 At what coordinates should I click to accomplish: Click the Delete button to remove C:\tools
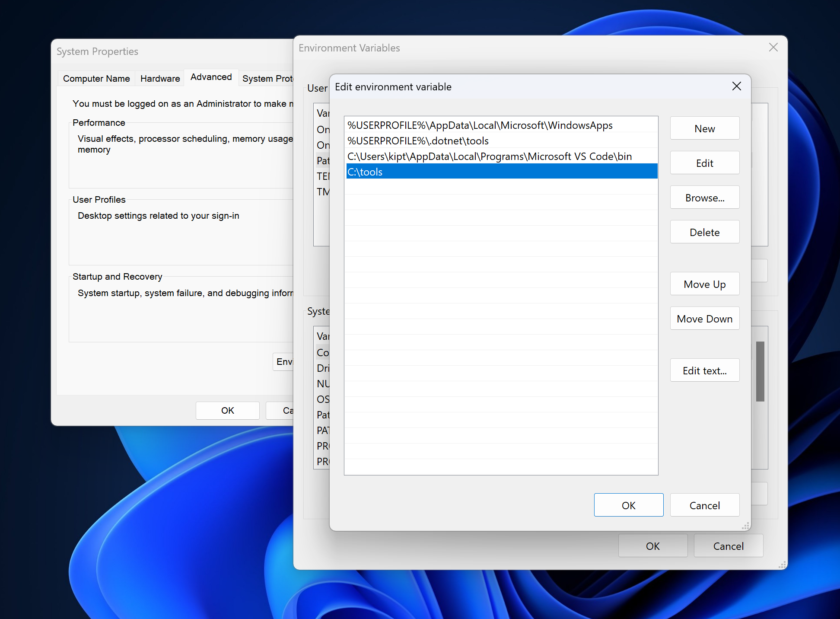tap(705, 232)
